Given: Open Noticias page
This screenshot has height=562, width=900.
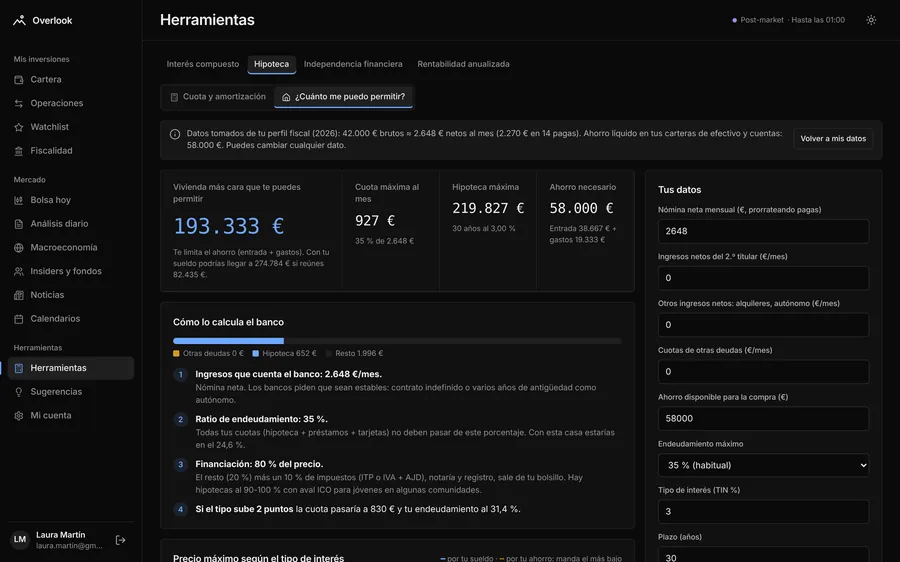Looking at the screenshot, I should [x=71, y=295].
